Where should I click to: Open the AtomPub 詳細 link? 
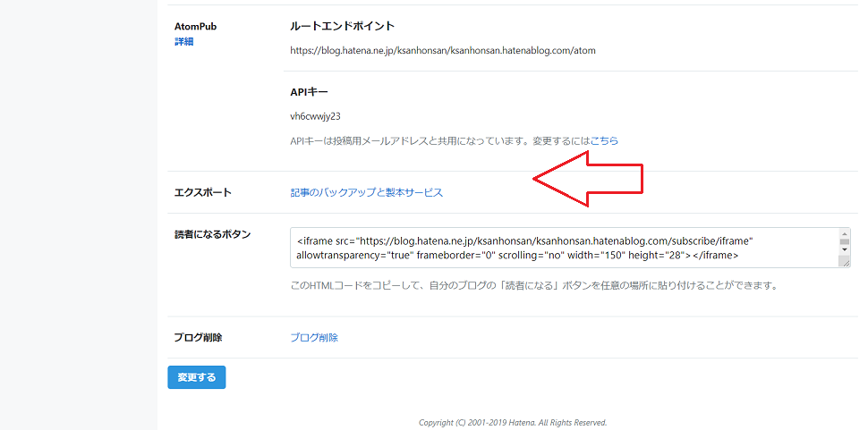183,41
